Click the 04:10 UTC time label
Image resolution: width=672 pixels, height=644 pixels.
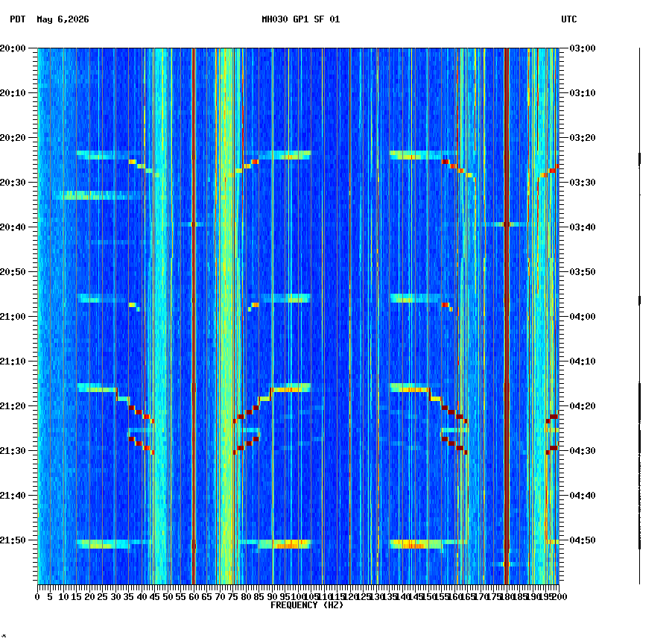tap(583, 361)
